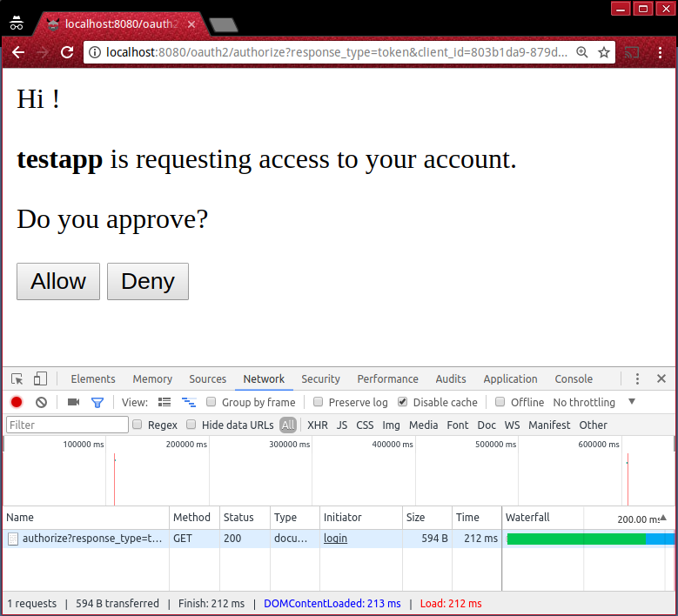678x616 pixels.
Task: Uncheck the Disable cache checkbox
Action: pos(402,402)
